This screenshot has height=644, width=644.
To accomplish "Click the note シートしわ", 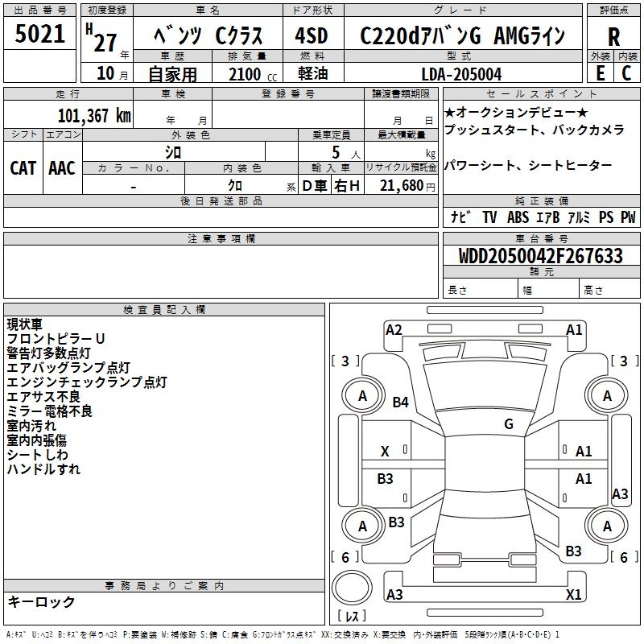I will pos(37,454).
